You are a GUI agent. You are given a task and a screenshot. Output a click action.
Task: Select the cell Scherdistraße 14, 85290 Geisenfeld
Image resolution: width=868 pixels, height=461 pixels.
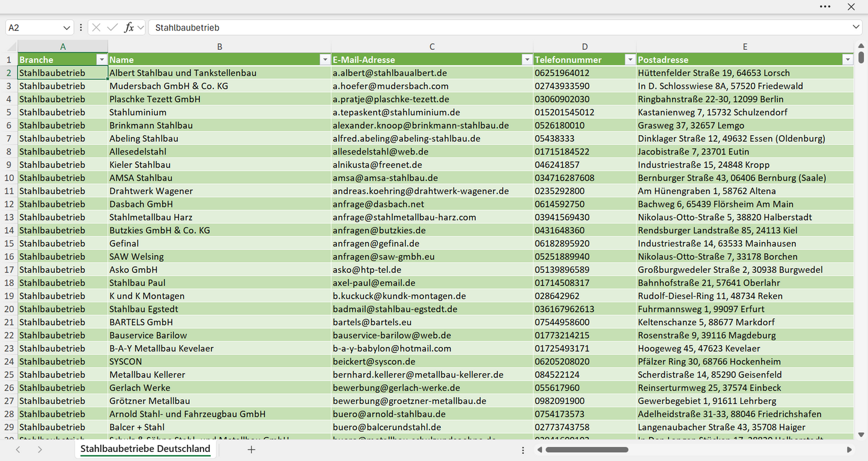[x=745, y=374]
